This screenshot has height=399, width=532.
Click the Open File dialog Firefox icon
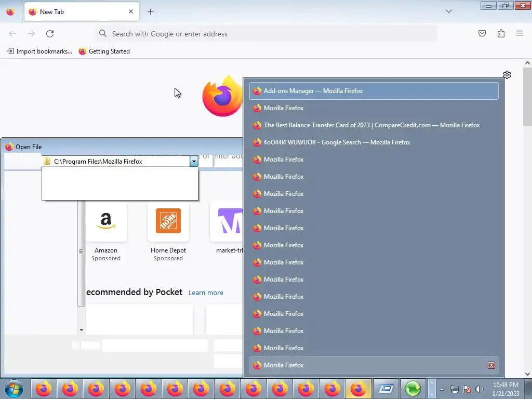pos(9,147)
